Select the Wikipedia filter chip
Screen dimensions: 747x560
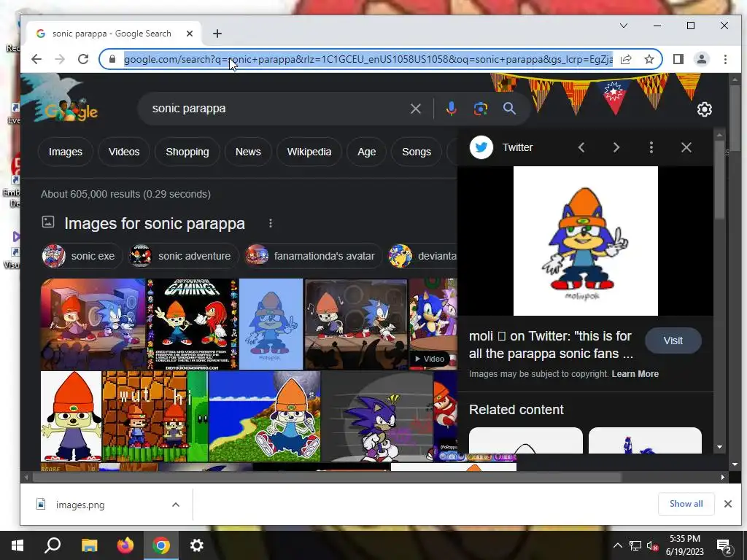click(309, 152)
